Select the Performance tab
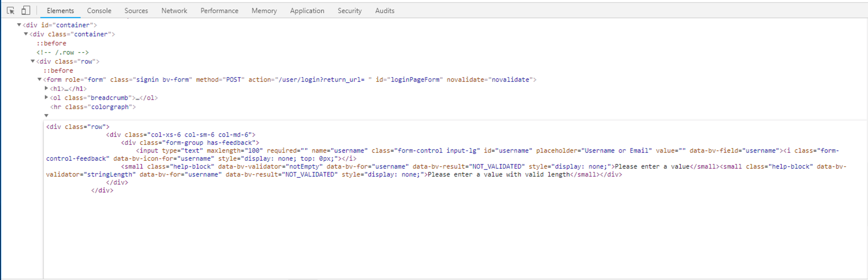 click(x=220, y=11)
